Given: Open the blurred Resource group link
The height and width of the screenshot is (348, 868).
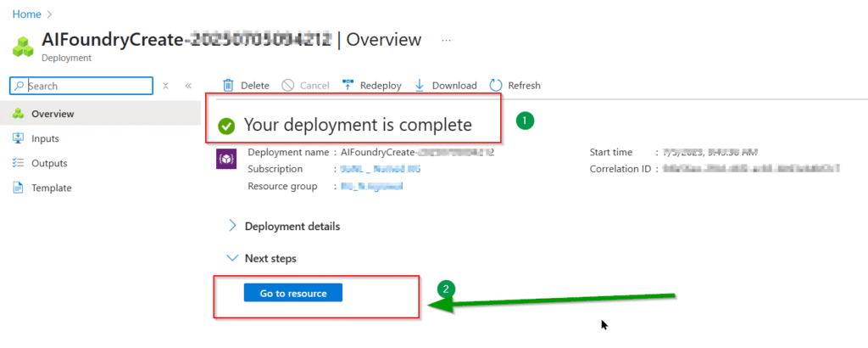Looking at the screenshot, I should pyautogui.click(x=372, y=186).
